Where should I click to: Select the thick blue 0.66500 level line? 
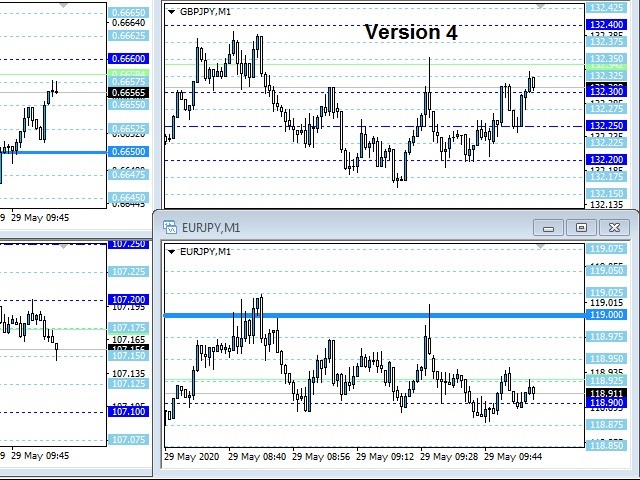(53, 152)
